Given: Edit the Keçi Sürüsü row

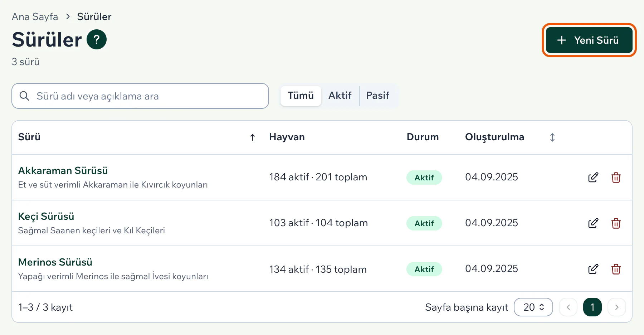Looking at the screenshot, I should 593,223.
